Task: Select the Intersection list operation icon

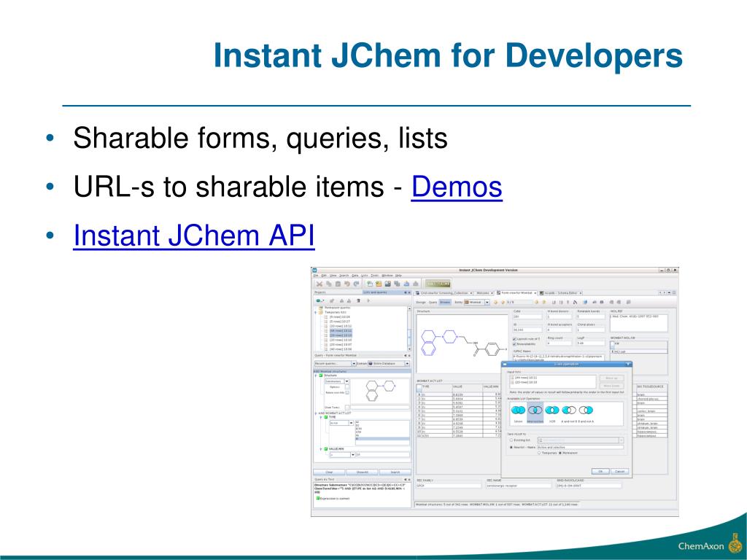Action: [535, 410]
